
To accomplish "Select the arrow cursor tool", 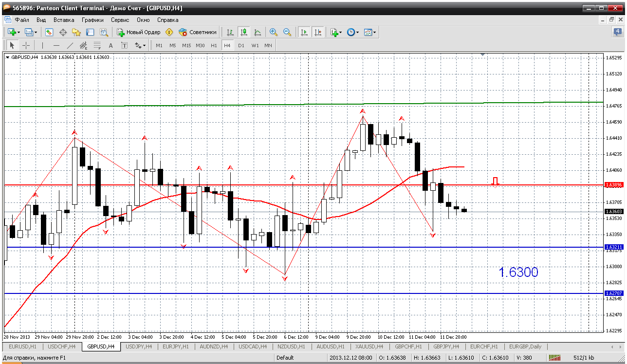I will tap(12, 45).
